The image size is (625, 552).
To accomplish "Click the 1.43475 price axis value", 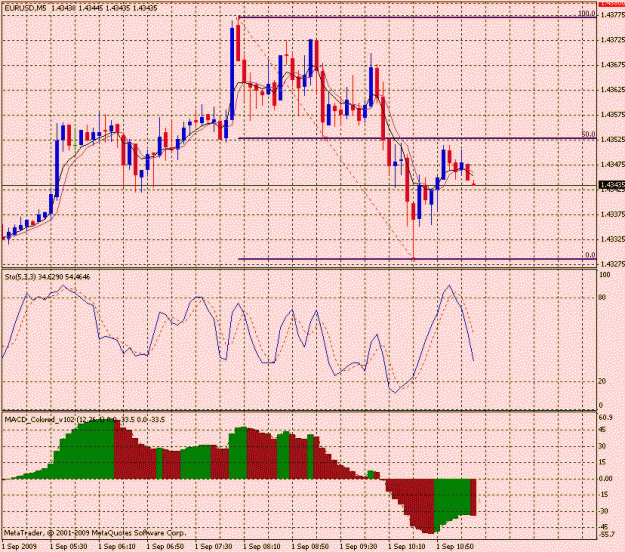I will (612, 164).
